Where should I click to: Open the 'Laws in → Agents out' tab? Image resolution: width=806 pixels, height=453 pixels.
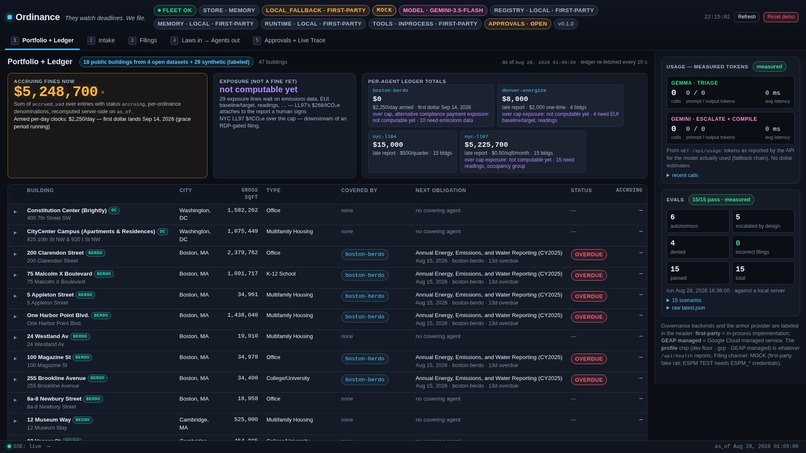(205, 40)
